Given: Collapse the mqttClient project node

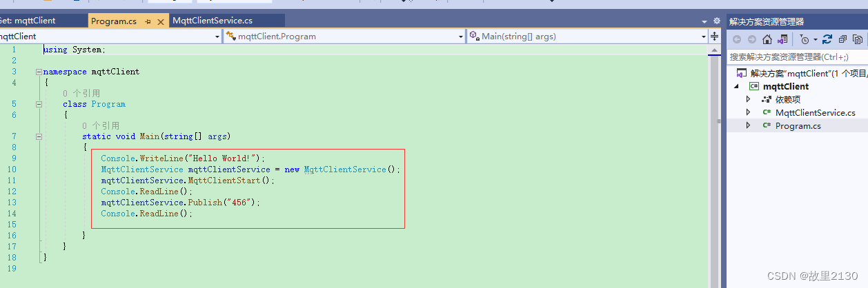Looking at the screenshot, I should coord(736,87).
